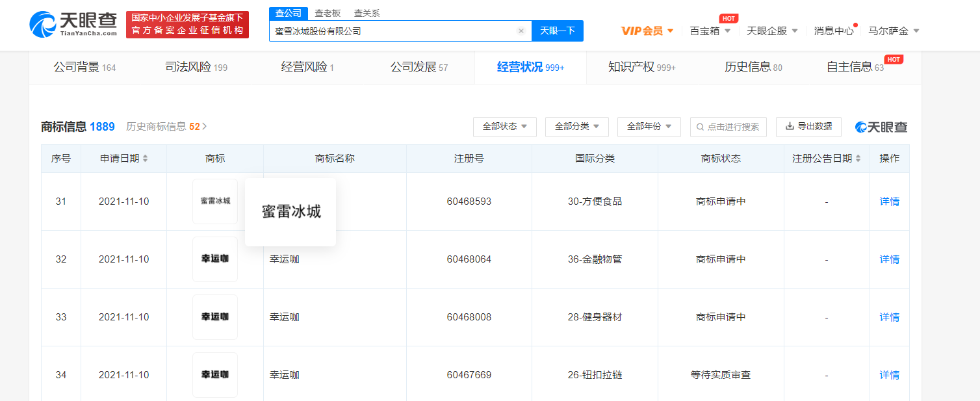This screenshot has width=980, height=401.
Task: Switch to the 查公司 search tab
Action: 289,13
